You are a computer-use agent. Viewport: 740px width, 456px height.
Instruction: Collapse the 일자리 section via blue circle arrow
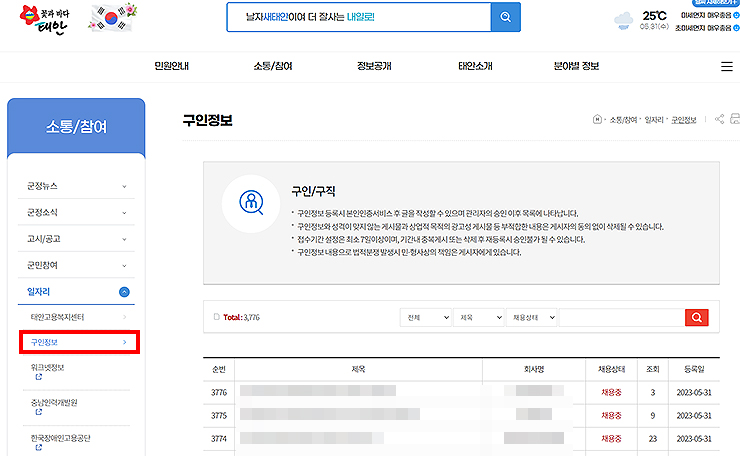point(124,292)
